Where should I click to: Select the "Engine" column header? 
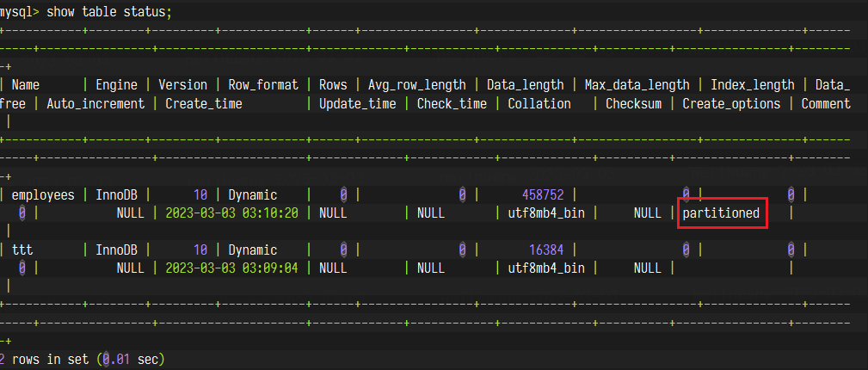coord(116,85)
